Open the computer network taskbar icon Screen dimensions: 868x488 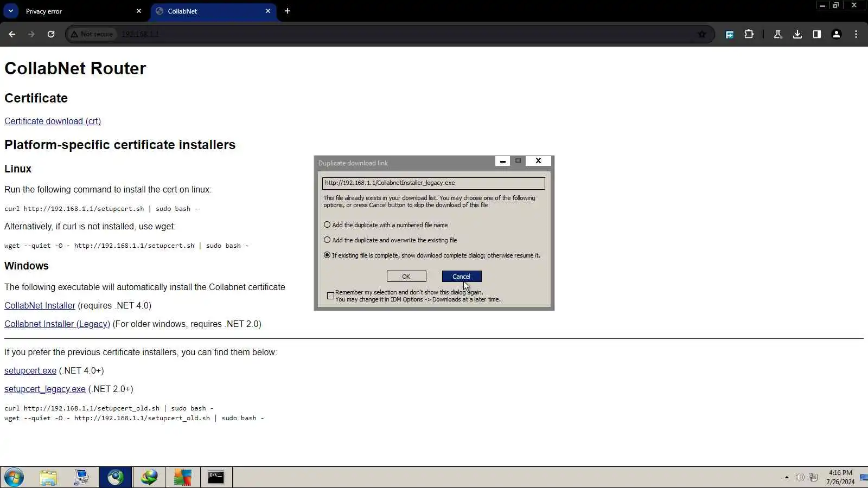tap(81, 478)
